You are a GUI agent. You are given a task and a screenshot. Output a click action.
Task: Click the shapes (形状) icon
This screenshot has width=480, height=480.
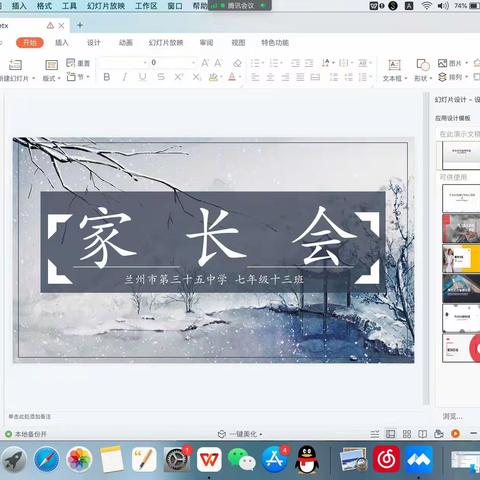(x=423, y=65)
